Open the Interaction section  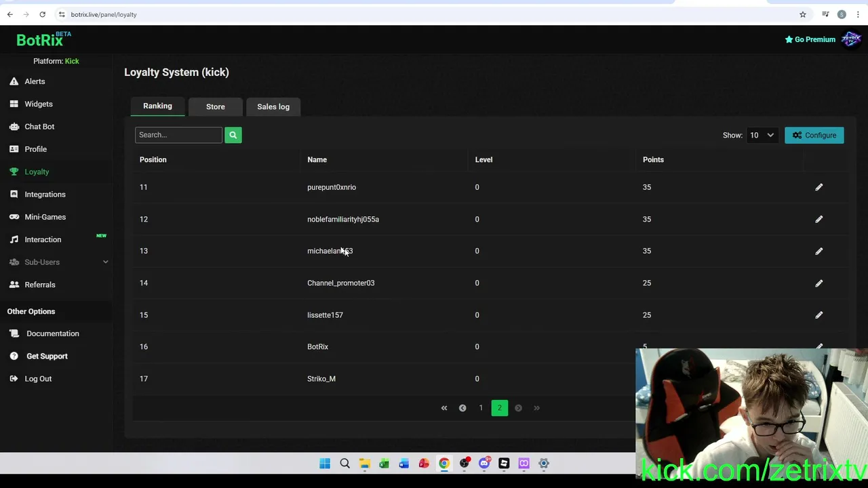click(x=43, y=239)
